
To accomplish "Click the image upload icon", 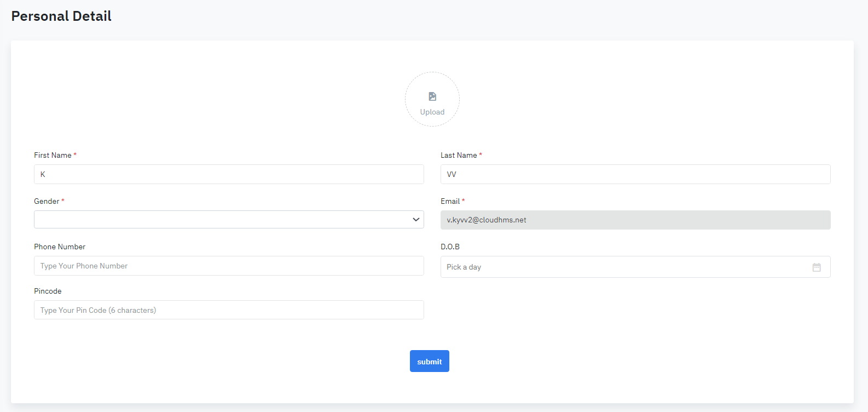I will tap(432, 96).
